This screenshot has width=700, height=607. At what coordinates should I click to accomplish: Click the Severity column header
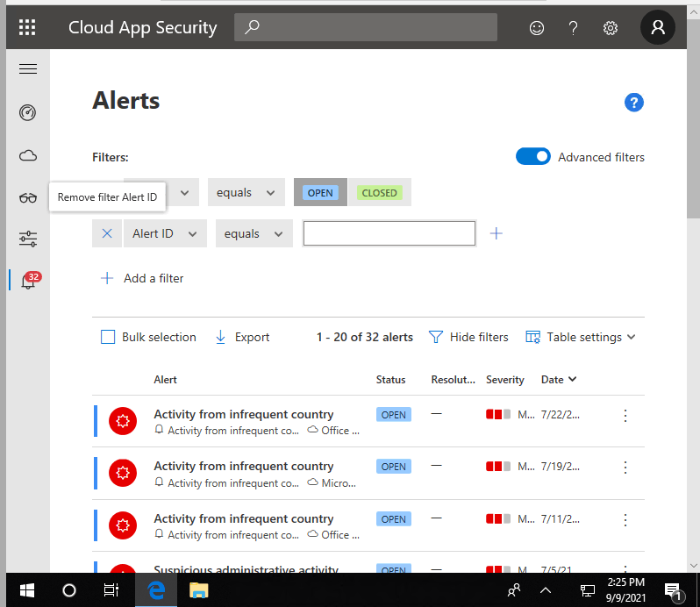[505, 379]
